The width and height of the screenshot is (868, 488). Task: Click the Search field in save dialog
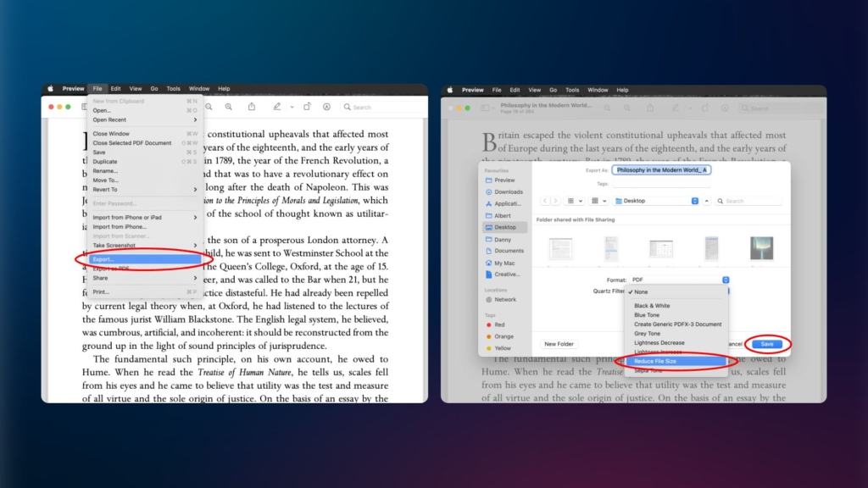[x=748, y=201]
